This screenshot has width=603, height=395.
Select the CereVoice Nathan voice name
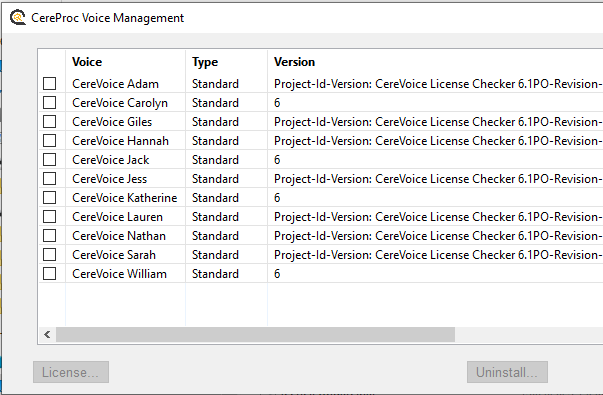tap(119, 236)
